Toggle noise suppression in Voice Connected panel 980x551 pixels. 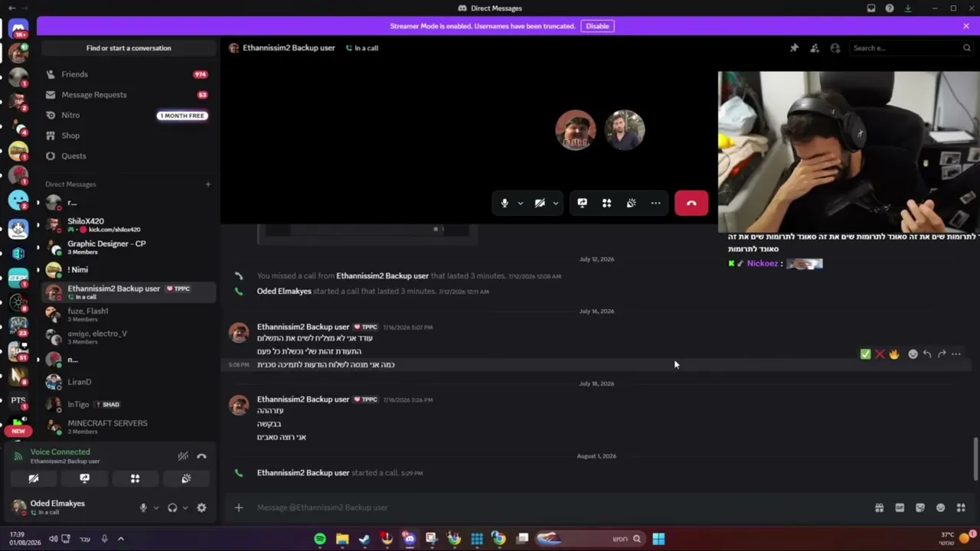click(x=183, y=456)
